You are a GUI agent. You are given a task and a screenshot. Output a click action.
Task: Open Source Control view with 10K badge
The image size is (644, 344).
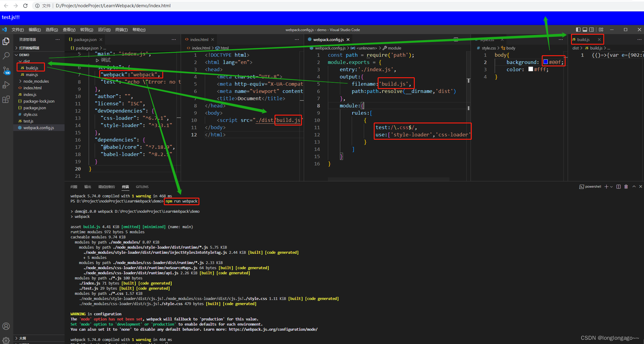(6, 71)
